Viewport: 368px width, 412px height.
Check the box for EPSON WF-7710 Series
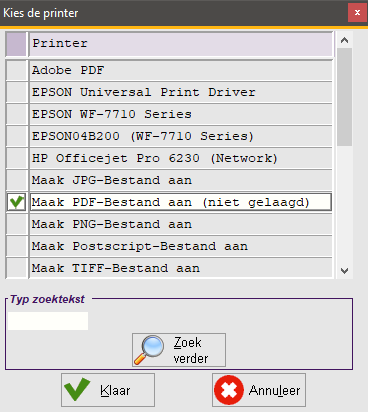click(17, 114)
